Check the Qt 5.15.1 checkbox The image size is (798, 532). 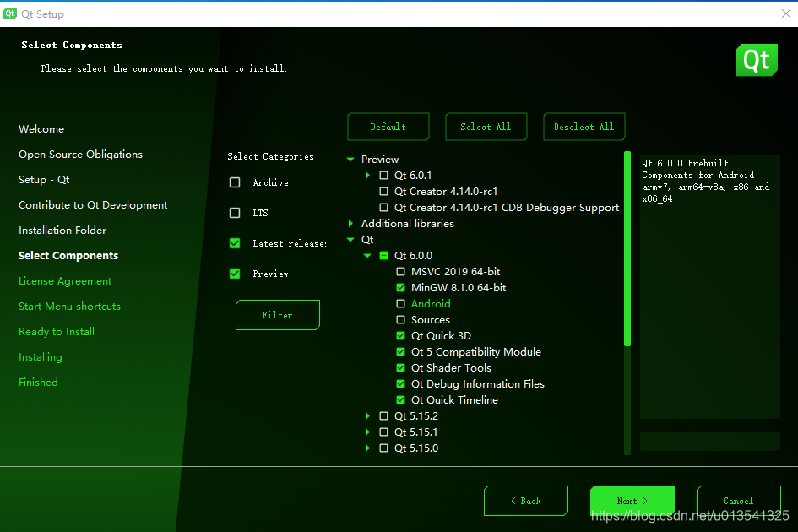click(x=383, y=432)
